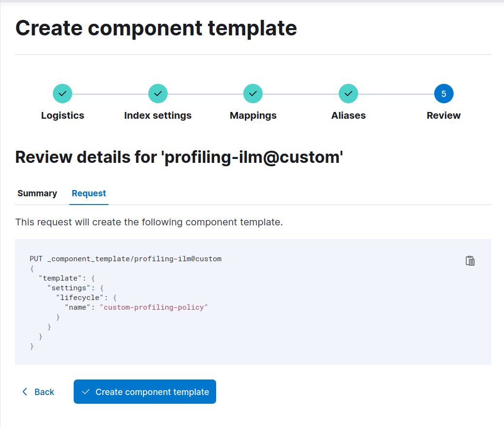The image size is (504, 427).
Task: Click the numbered Review step circle
Action: coord(443,93)
